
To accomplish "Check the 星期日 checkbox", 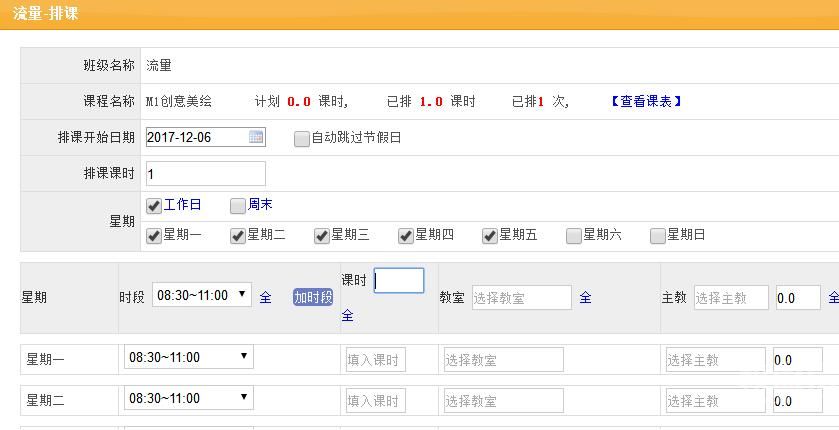I will [x=658, y=236].
